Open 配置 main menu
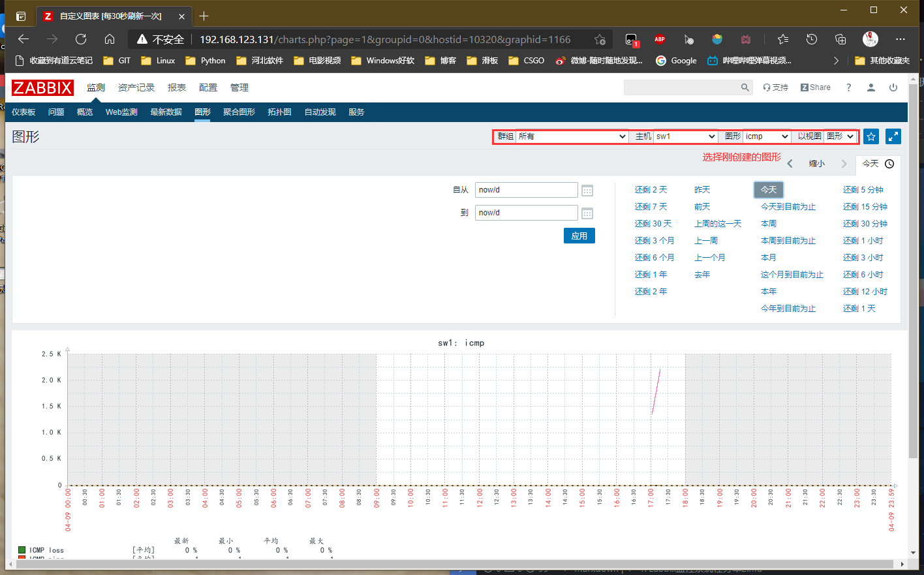The height and width of the screenshot is (575, 924). point(208,87)
